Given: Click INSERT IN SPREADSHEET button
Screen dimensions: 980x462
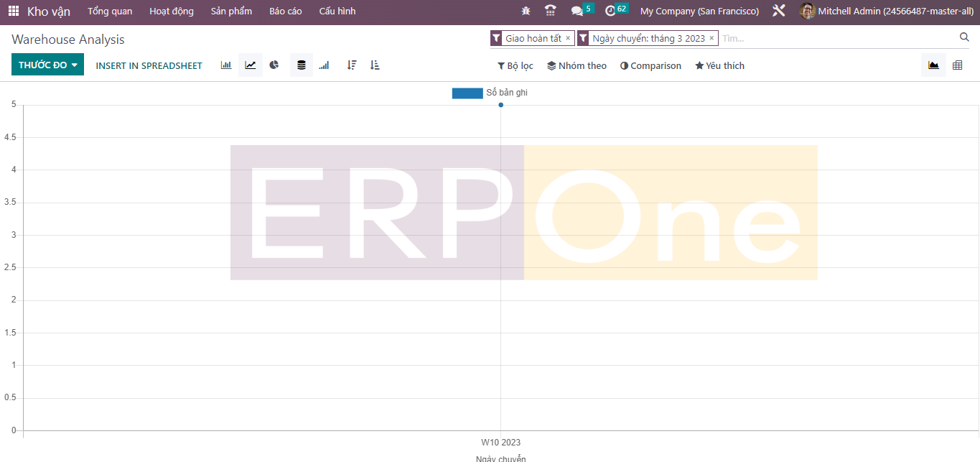Looking at the screenshot, I should [x=149, y=66].
